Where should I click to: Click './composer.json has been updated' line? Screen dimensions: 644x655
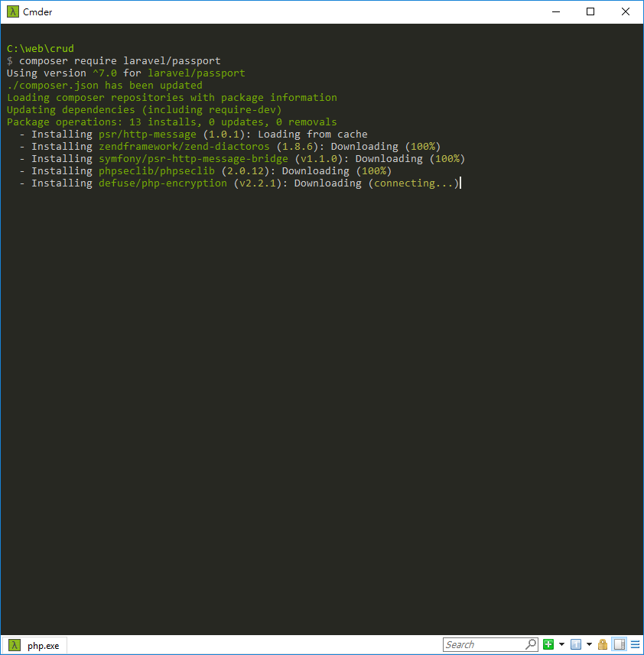click(x=105, y=85)
